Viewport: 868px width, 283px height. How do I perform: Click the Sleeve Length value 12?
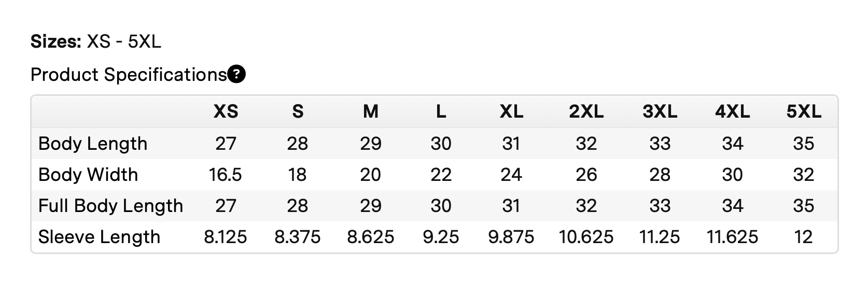coord(803,237)
